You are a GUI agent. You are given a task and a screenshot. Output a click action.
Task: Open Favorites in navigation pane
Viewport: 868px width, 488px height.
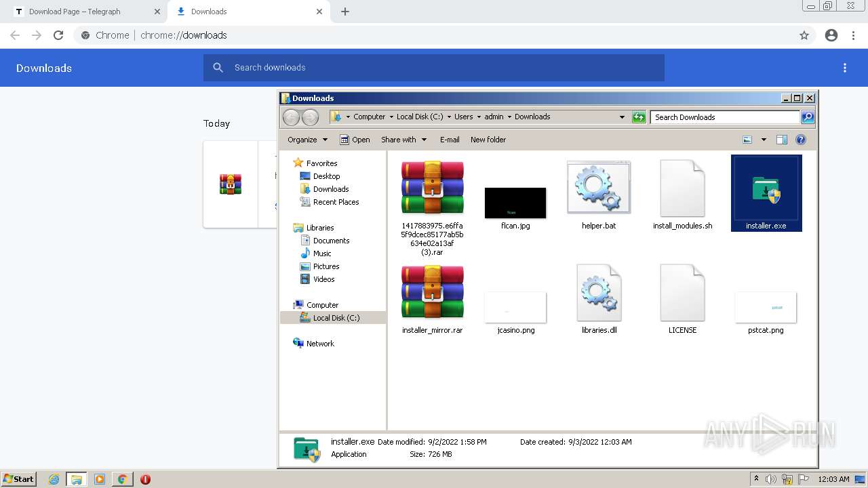[x=315, y=163]
